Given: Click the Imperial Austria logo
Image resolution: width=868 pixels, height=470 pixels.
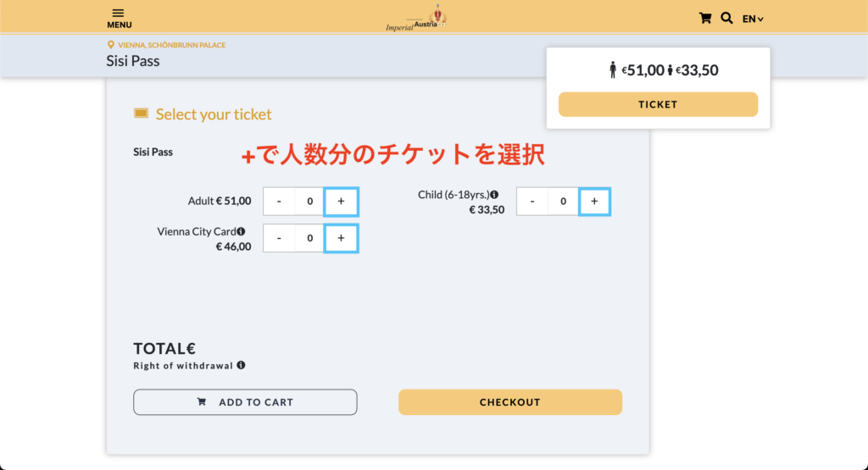Looking at the screenshot, I should (x=415, y=18).
